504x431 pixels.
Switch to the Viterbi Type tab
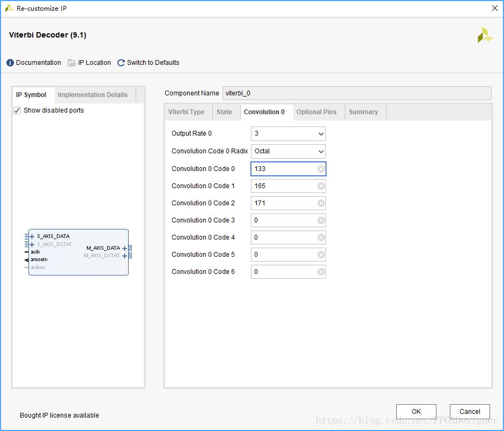186,112
